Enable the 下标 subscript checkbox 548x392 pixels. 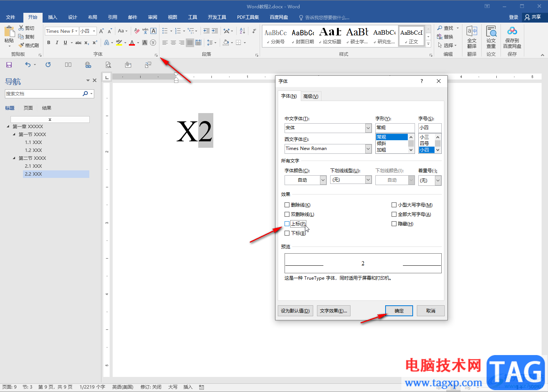point(287,233)
